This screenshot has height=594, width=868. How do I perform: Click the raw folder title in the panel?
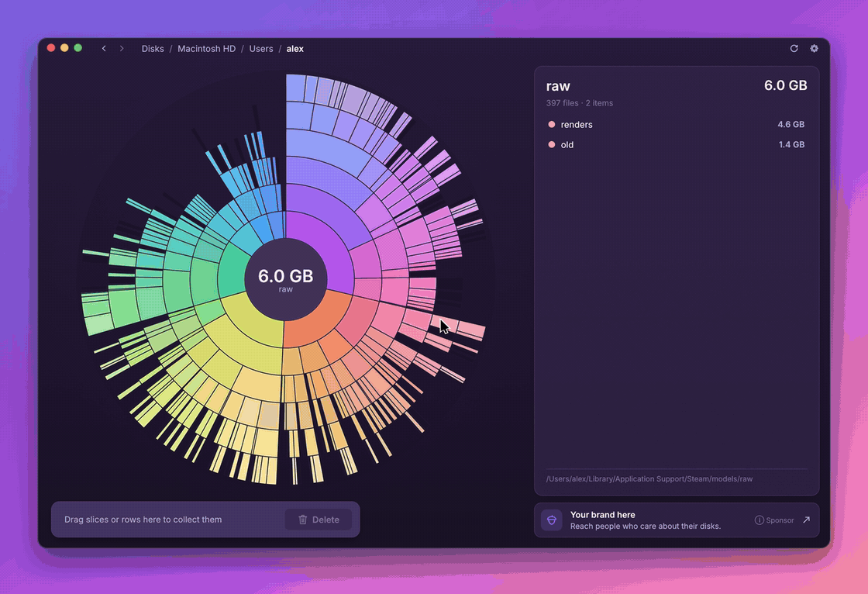pyautogui.click(x=558, y=86)
